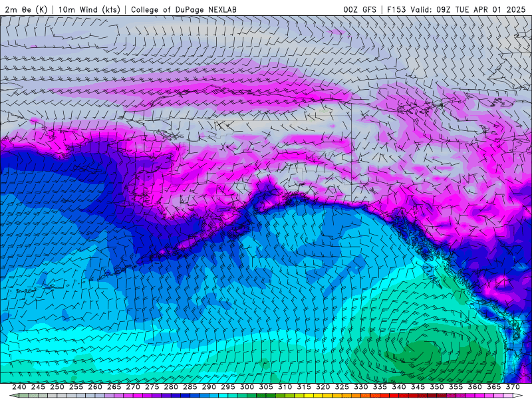Click the 'F153' forecast hour text
Viewport: 532px width, 399px height.
click(x=396, y=9)
